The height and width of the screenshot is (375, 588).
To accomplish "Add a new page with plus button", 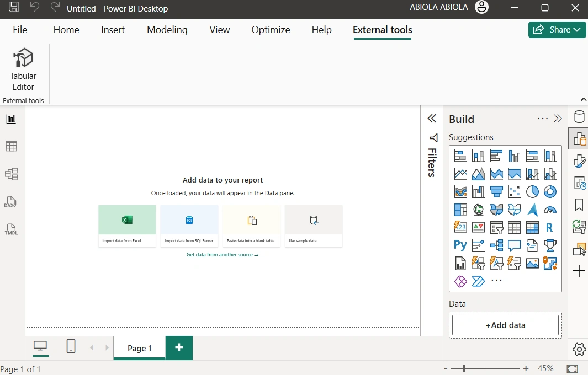I will coord(179,347).
